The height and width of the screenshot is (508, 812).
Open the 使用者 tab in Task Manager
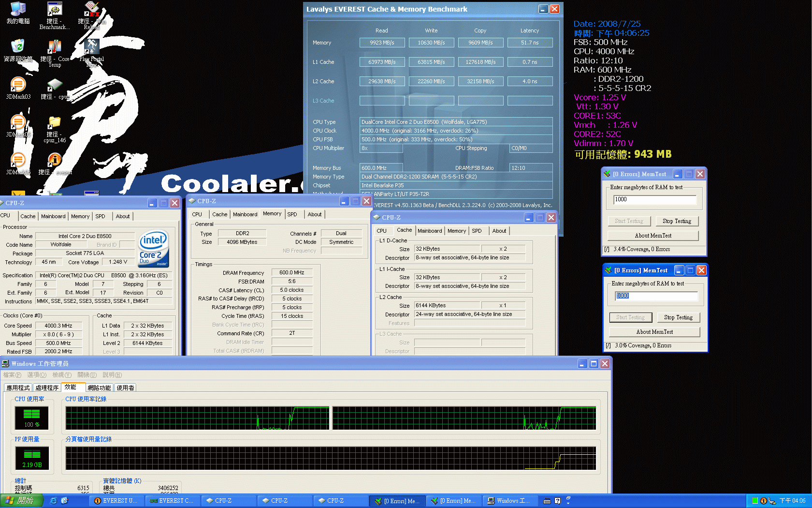pyautogui.click(x=125, y=388)
